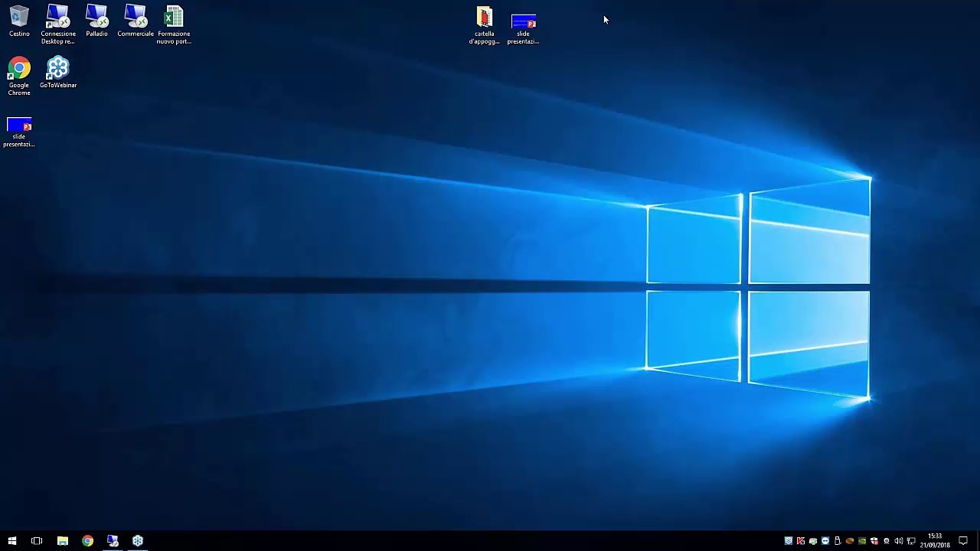
Task: Switch to Remote Desktop Connection in taskbar
Action: [113, 541]
